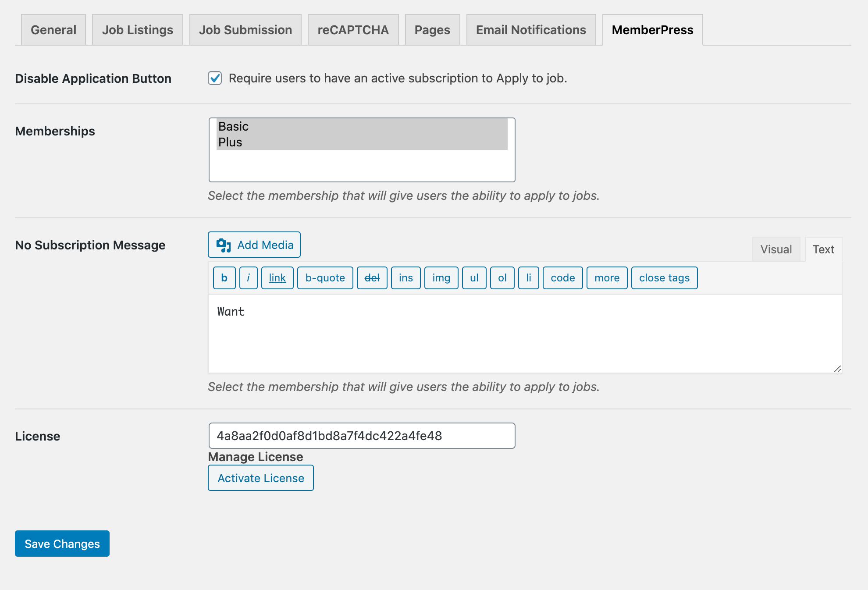Uncheck the active subscription requirement checkbox
Screen dimensions: 868x590
(215, 78)
